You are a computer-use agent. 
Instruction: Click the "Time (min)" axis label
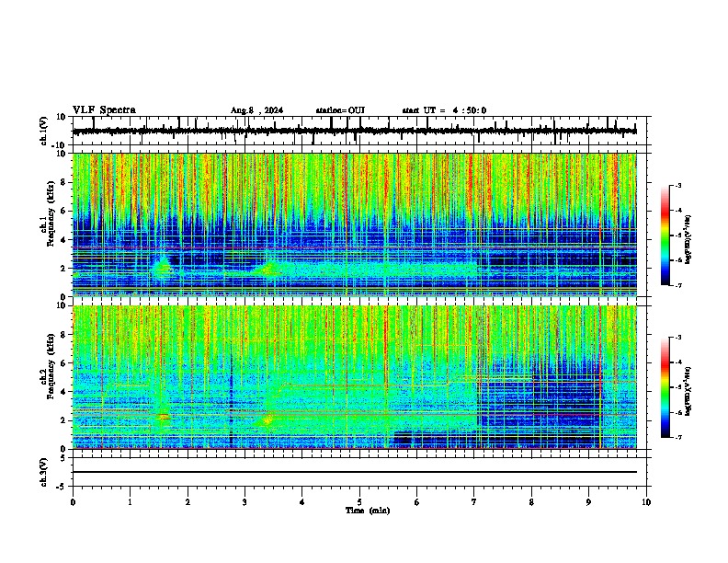(368, 511)
